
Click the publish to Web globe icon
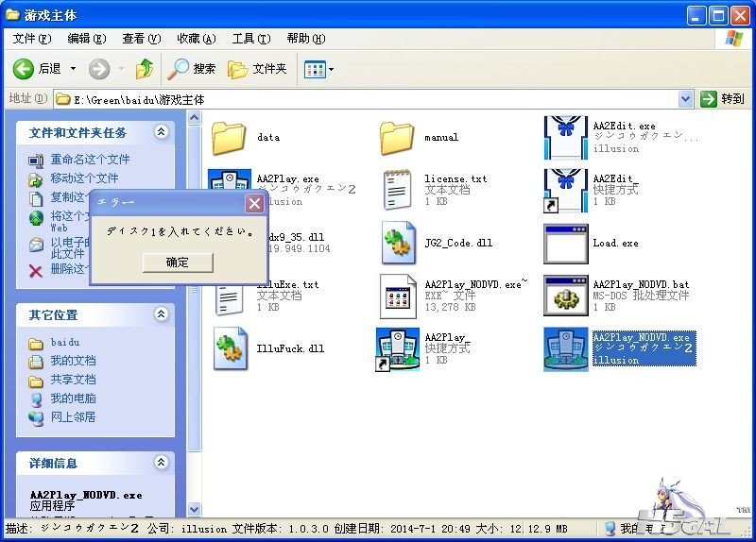click(36, 218)
